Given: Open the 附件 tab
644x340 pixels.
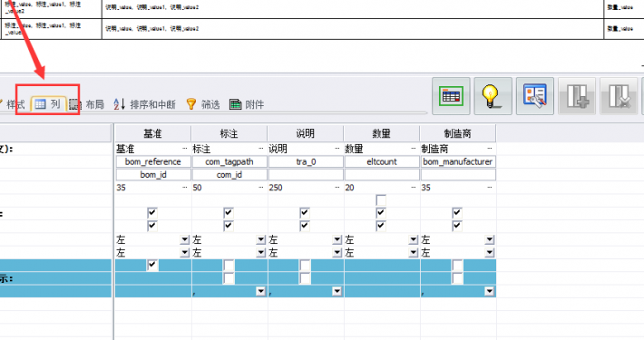Looking at the screenshot, I should tap(247, 104).
